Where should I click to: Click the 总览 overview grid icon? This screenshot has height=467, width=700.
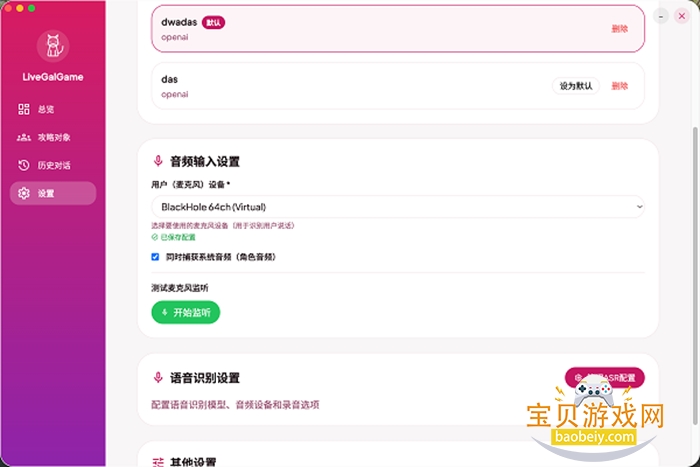[x=24, y=109]
